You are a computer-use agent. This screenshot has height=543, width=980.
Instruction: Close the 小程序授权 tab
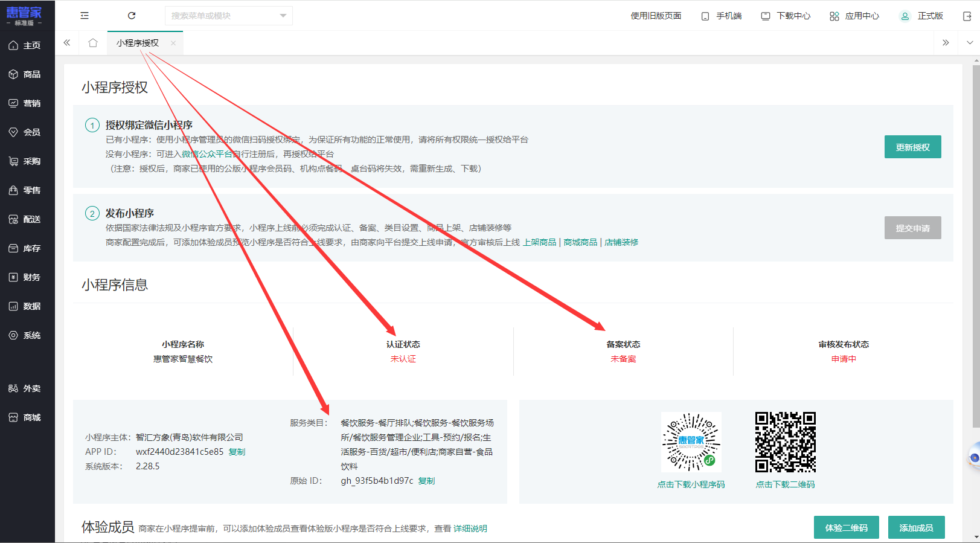[x=173, y=43]
